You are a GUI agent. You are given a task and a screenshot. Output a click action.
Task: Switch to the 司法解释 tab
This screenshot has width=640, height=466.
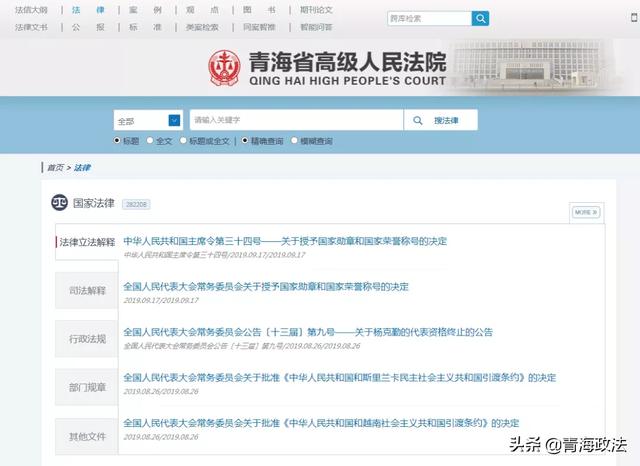[x=87, y=291]
